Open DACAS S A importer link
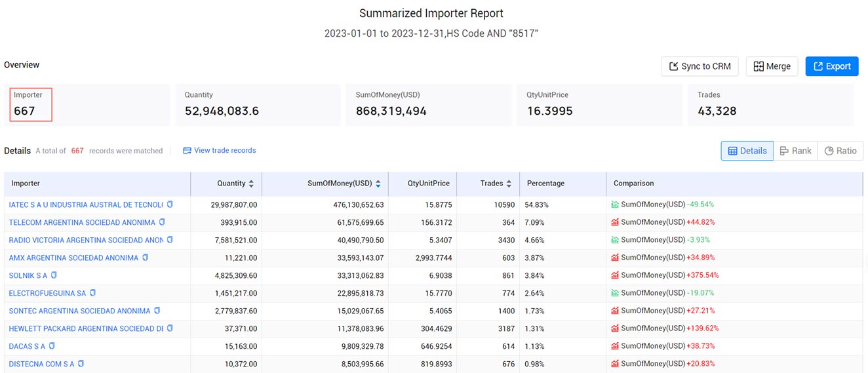This screenshot has width=868, height=373. [27, 346]
